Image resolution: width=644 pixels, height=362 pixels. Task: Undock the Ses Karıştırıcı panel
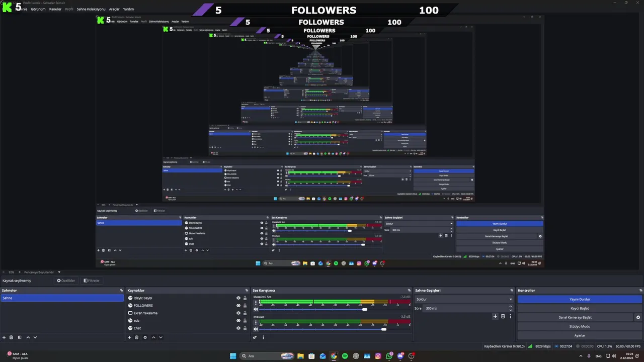point(409,290)
